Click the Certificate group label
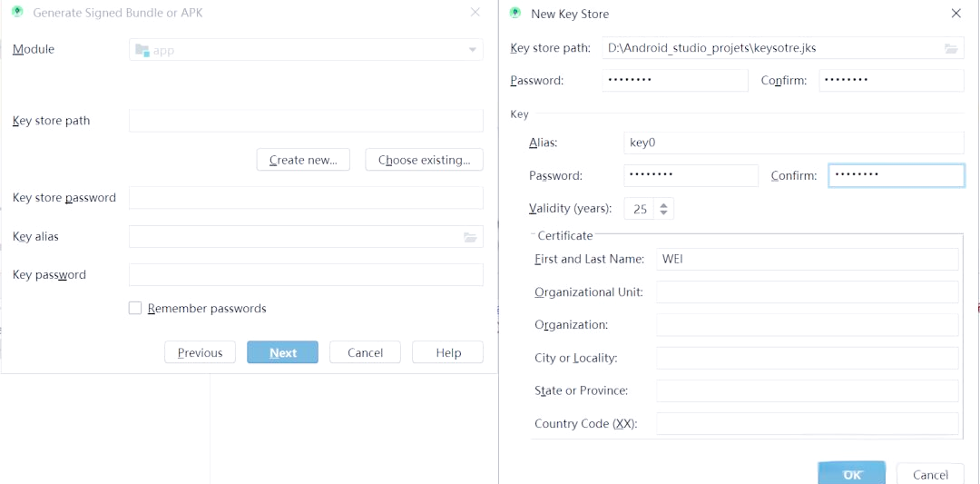Viewport: 980px width, 484px height. tap(565, 236)
